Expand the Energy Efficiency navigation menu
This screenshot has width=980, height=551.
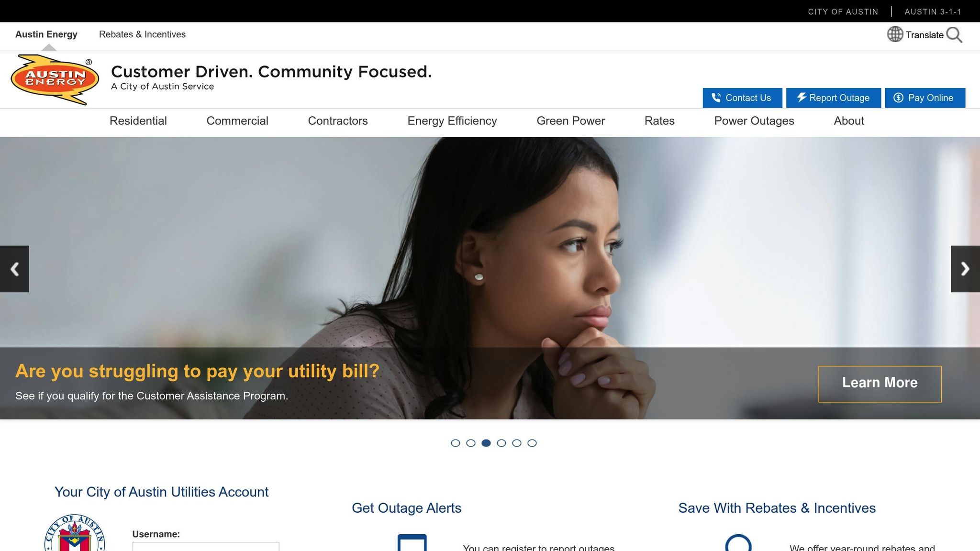click(452, 121)
